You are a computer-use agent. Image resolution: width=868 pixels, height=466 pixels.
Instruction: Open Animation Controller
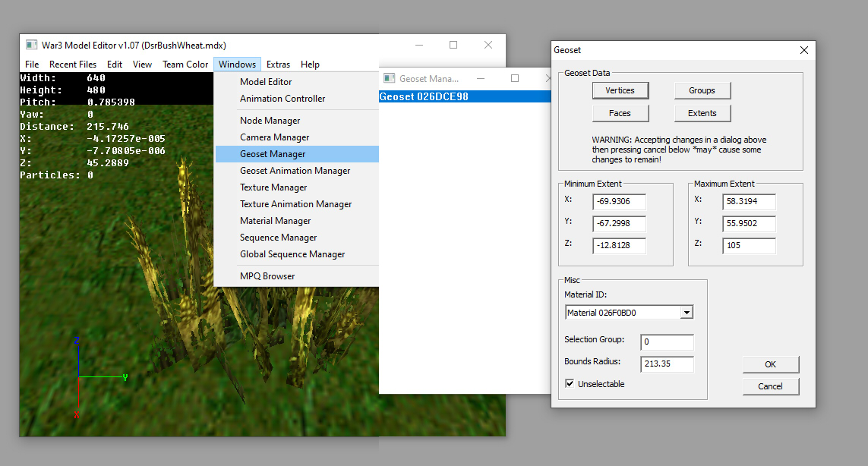[297, 99]
